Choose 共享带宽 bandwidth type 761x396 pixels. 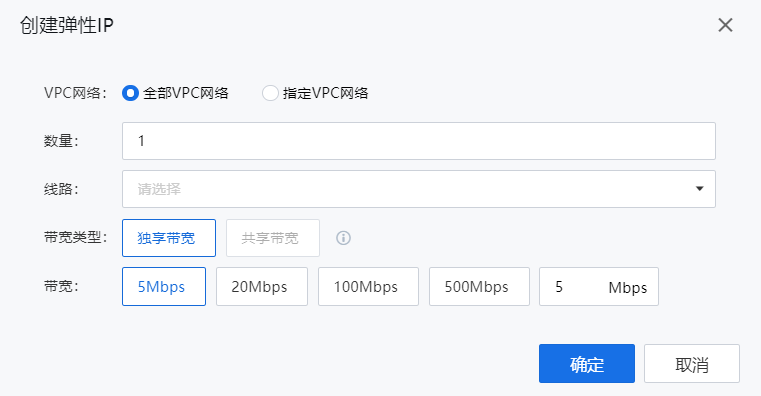point(273,238)
